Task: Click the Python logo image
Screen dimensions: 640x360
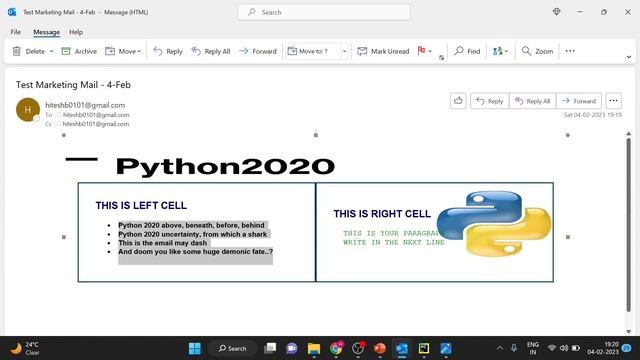Action: 494,223
